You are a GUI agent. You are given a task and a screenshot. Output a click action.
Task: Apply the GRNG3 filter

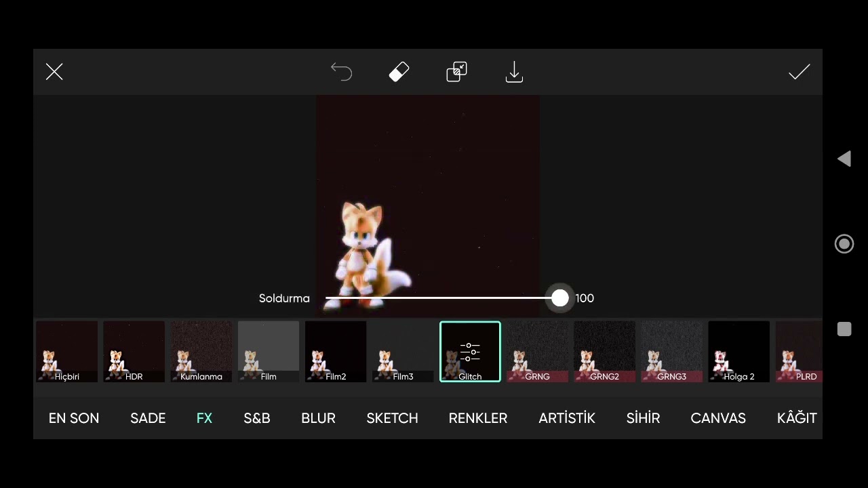[x=671, y=352]
